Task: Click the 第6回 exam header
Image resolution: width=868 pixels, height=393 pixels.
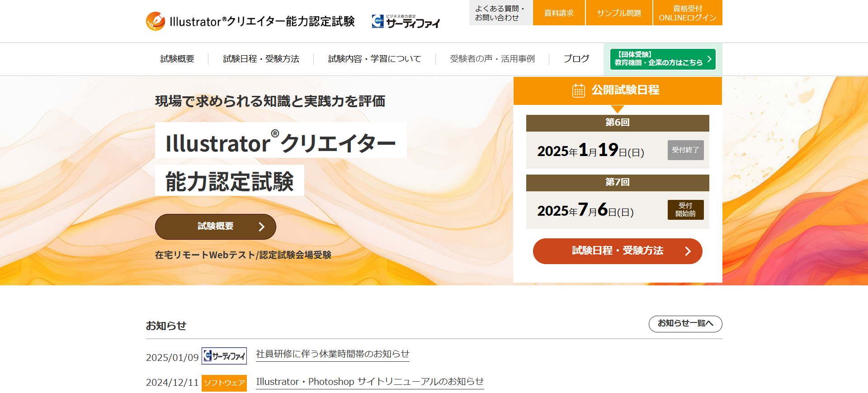Action: pos(618,123)
